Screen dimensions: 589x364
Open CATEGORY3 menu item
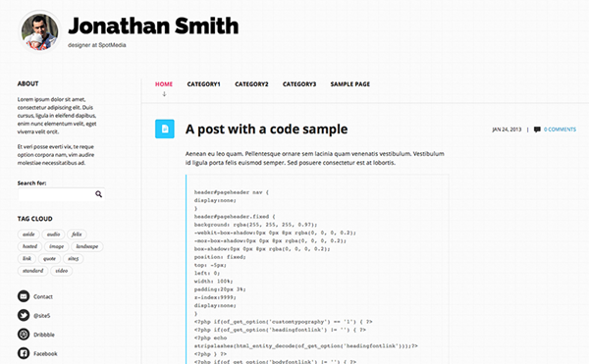tap(299, 84)
